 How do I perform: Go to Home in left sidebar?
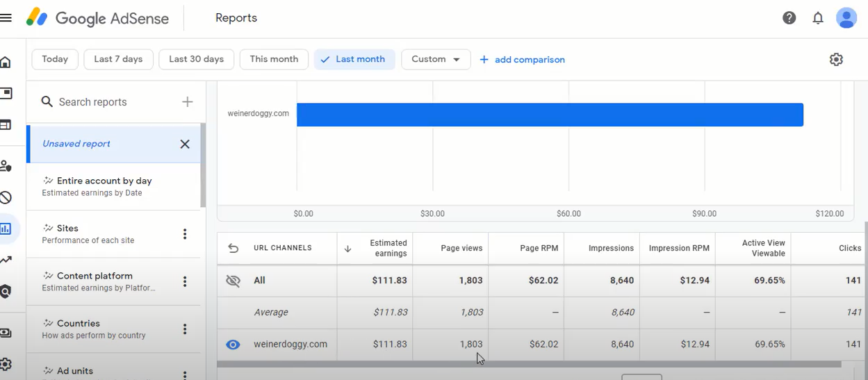(x=6, y=63)
